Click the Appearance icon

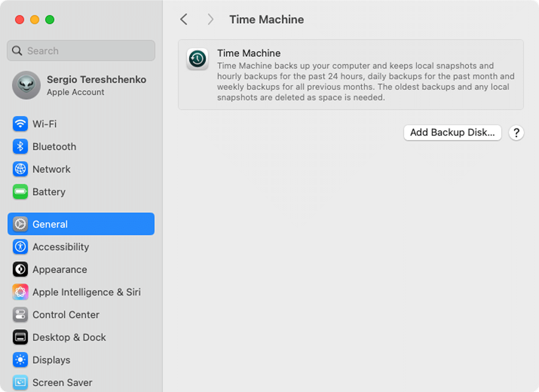tap(20, 269)
